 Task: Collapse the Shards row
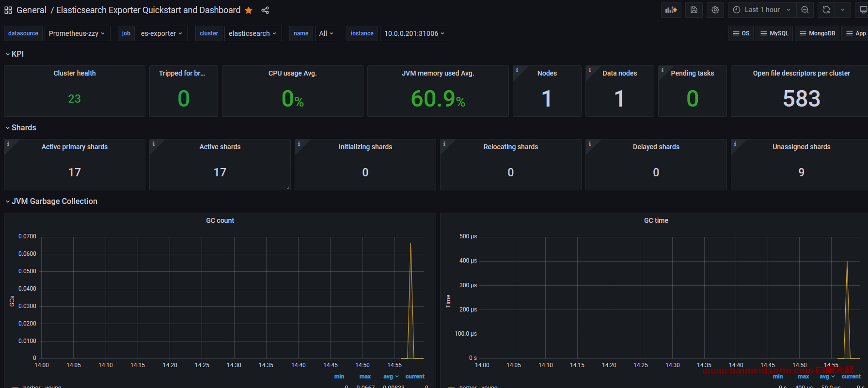click(x=21, y=127)
